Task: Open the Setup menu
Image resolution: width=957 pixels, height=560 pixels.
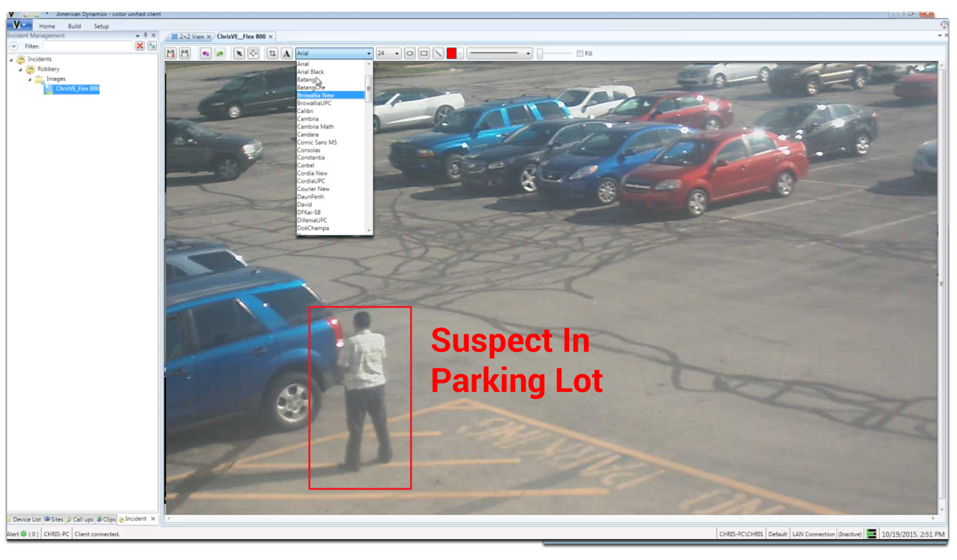Action: (101, 26)
